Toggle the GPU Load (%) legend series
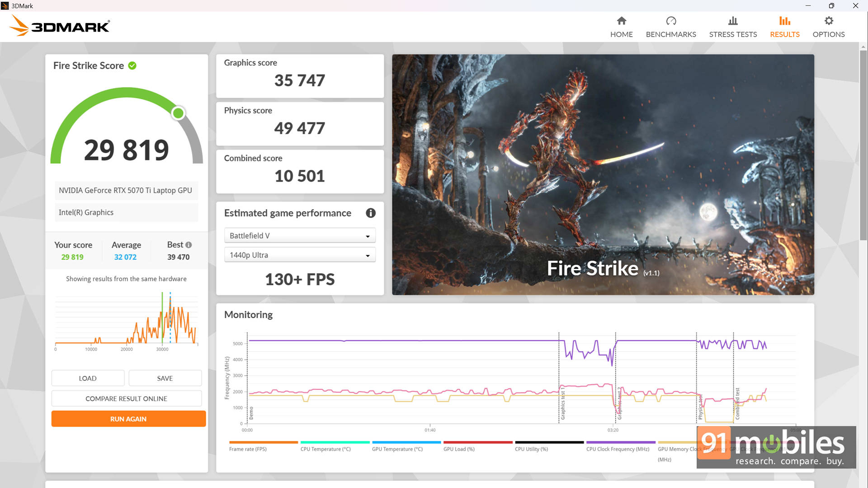Screen dimensions: 868x488 (459, 449)
